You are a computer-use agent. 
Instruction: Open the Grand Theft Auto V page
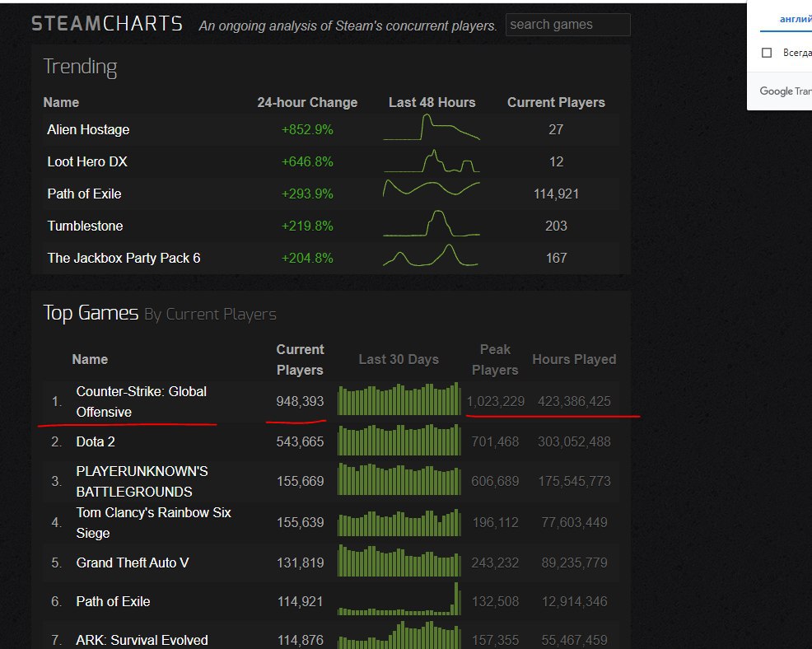tap(132, 563)
